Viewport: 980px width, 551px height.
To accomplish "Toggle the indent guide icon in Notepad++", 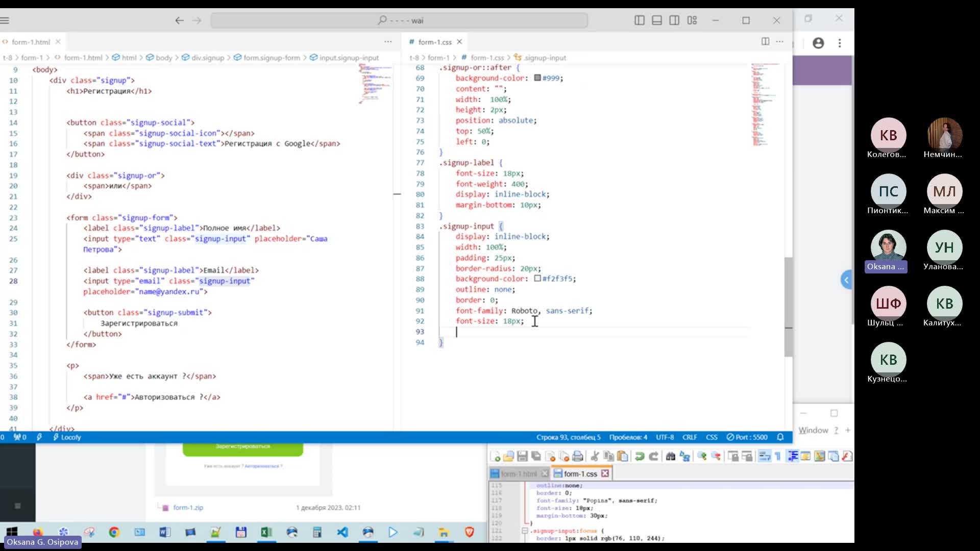I will click(x=792, y=456).
